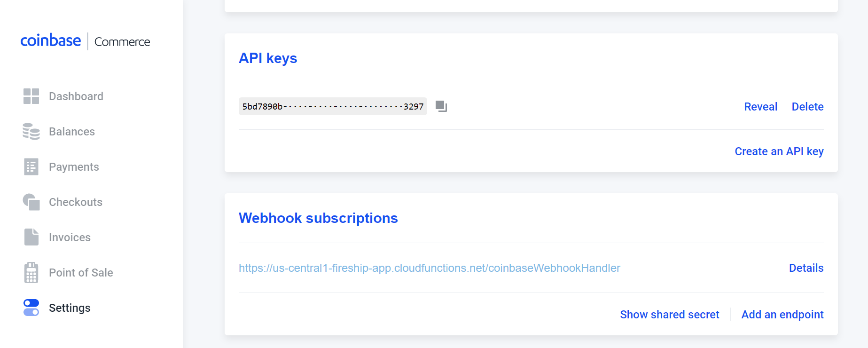Open Details for the webhook subscription
868x348 pixels.
coord(806,268)
